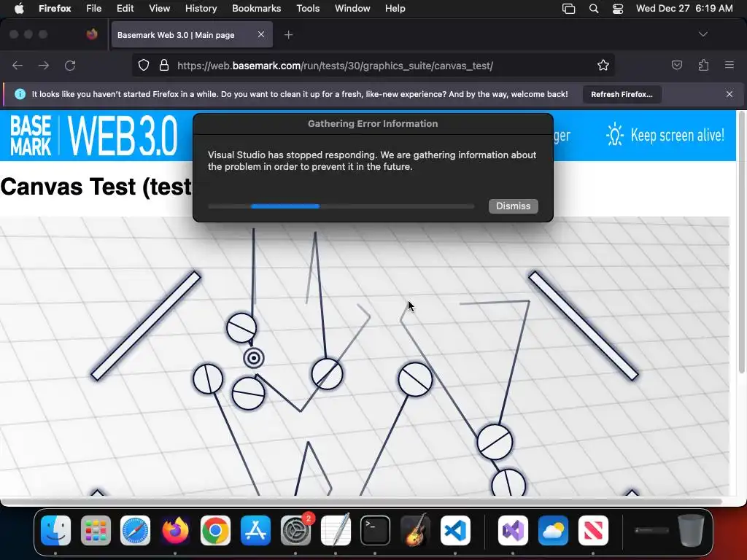Open a new tab
This screenshot has height=560, width=747.
click(x=288, y=35)
